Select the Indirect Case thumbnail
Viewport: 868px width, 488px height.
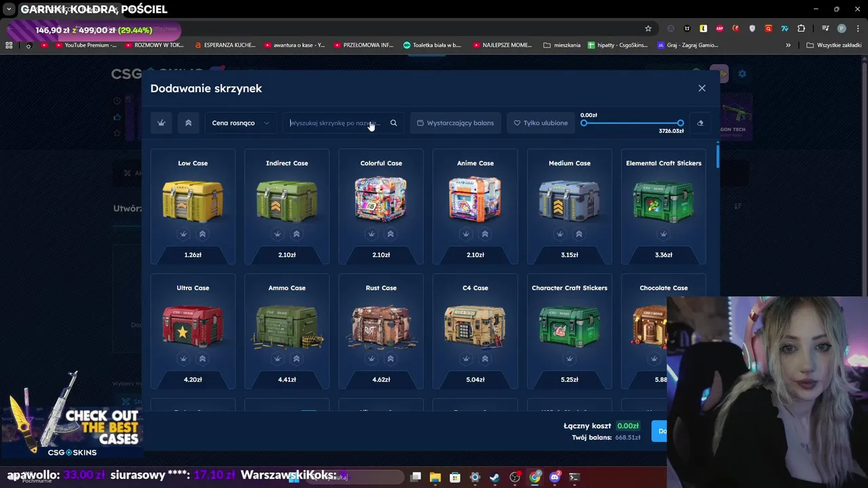287,199
